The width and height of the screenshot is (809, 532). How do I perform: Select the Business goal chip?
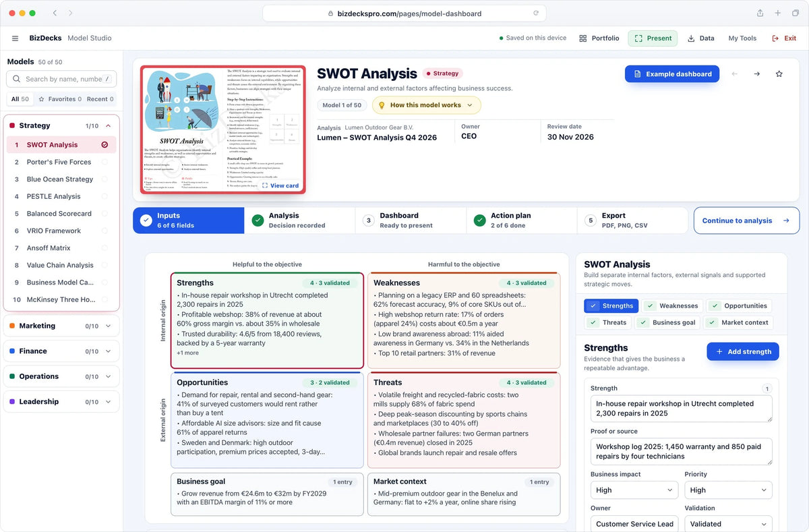tap(668, 322)
